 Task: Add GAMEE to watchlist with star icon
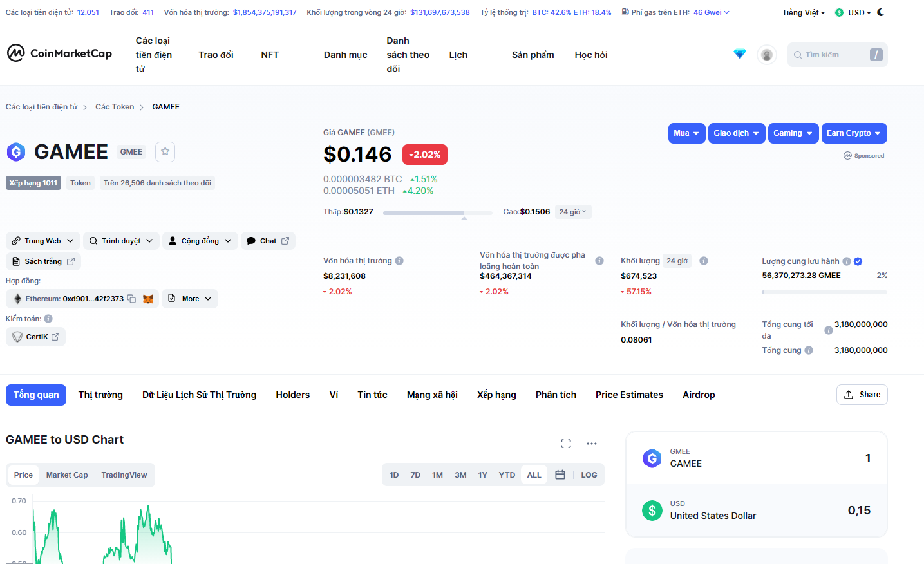(x=165, y=151)
